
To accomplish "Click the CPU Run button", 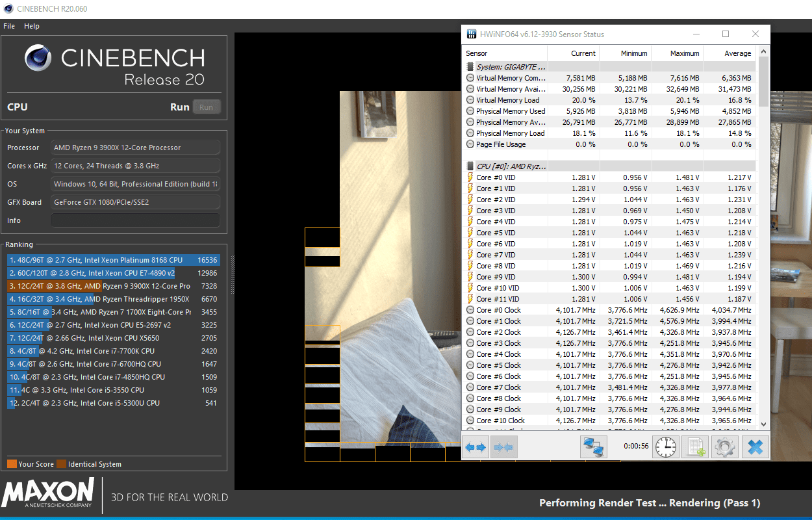I will click(206, 107).
